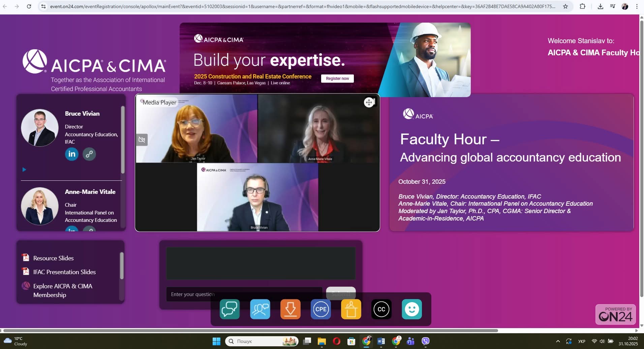The height and width of the screenshot is (349, 644).
Task: Expand Bruce Vivian's bio with blue arrow
Action: click(24, 170)
